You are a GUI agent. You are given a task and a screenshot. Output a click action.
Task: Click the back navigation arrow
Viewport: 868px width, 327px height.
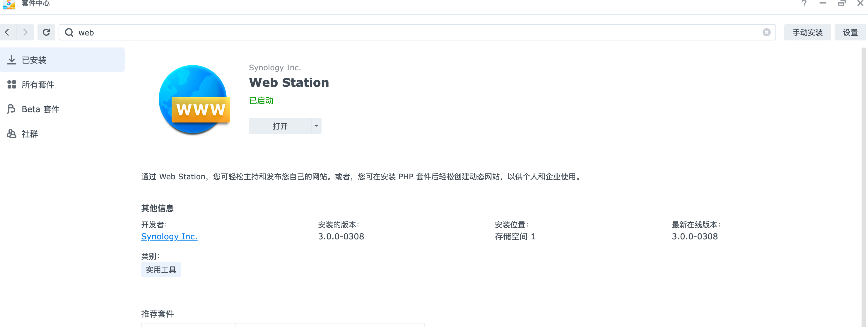coord(7,32)
